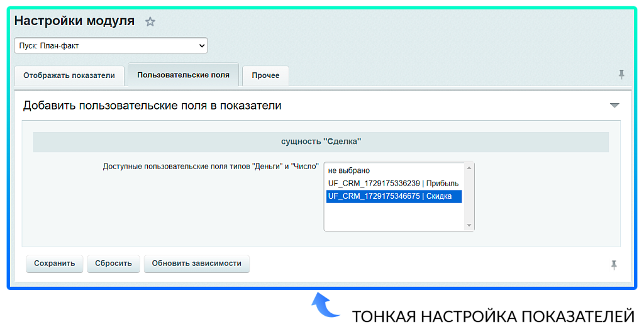Click the list scrollbar up arrow
The height and width of the screenshot is (334, 644).
(x=469, y=168)
